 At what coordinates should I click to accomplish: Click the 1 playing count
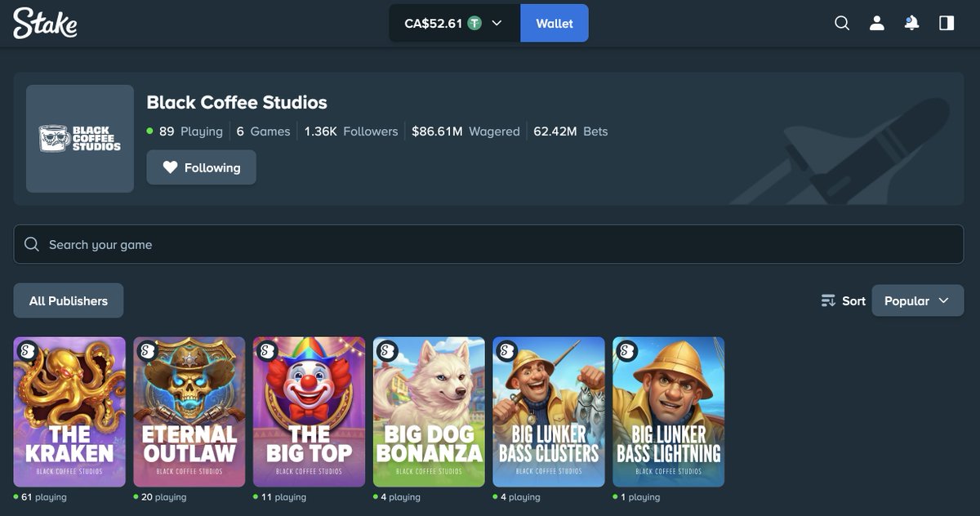pos(637,497)
